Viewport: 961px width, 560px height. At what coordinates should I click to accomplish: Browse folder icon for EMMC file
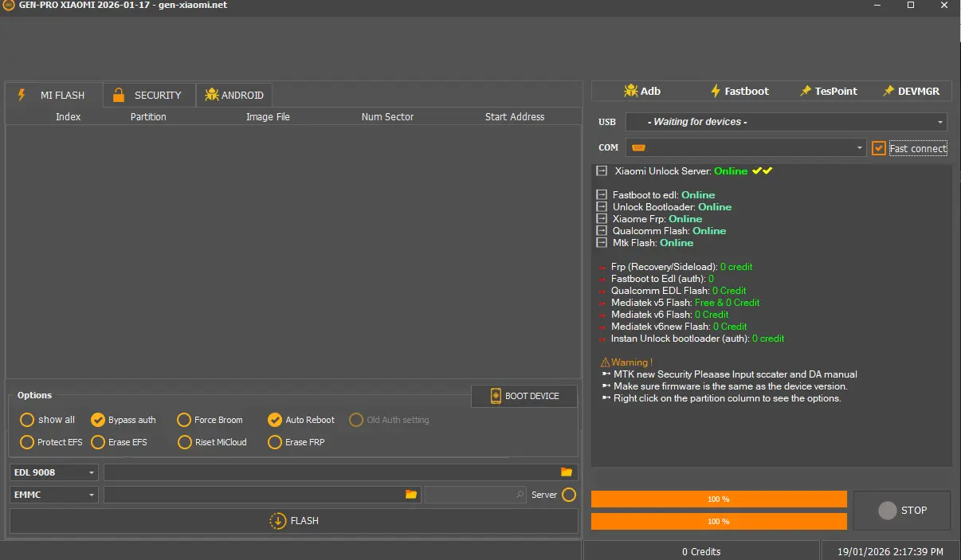click(411, 495)
